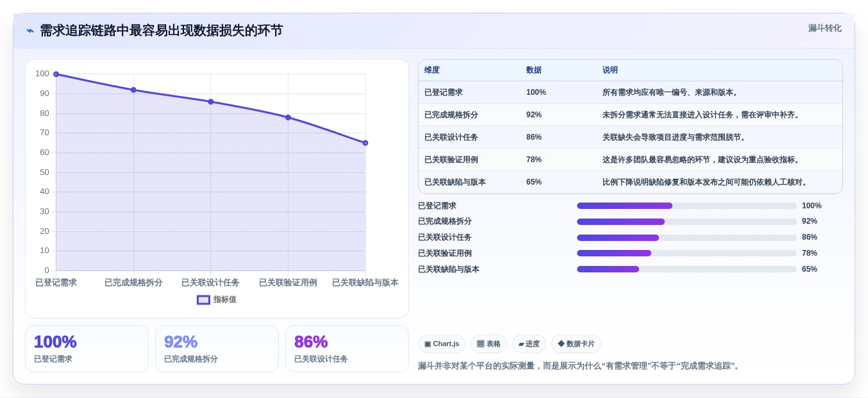This screenshot has height=398, width=868.
Task: Click the chart data point for 已完成规格拆分
Action: [133, 90]
